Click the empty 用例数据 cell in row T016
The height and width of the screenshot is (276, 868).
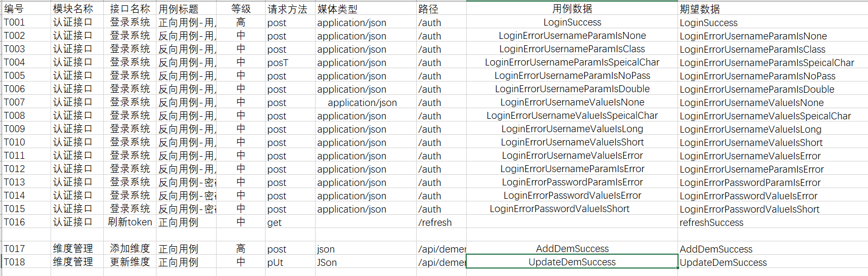tap(572, 222)
